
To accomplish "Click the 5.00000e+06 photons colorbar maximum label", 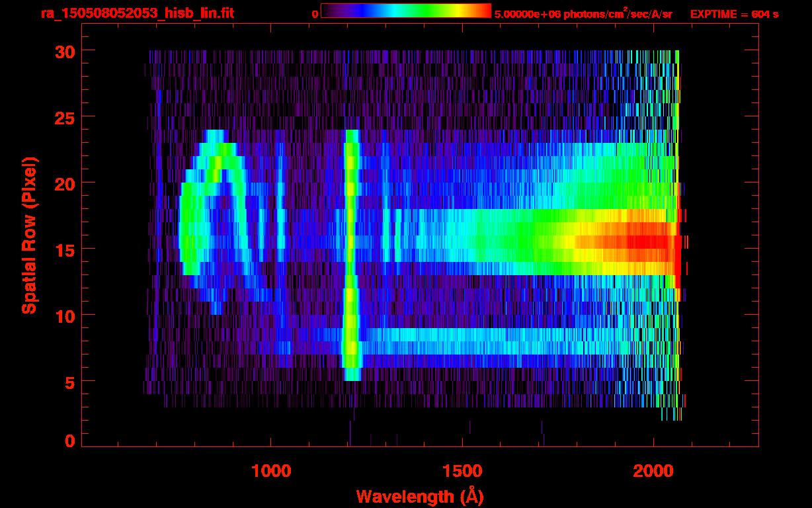I will (583, 14).
